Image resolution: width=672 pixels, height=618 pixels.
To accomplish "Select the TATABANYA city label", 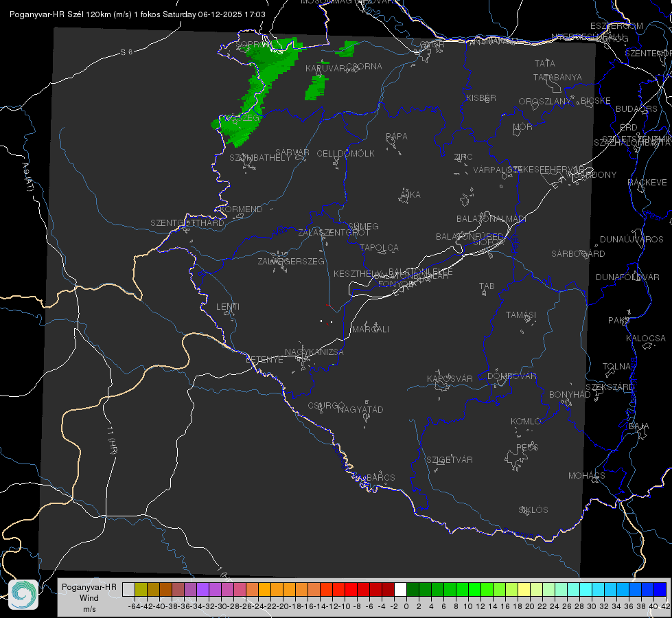I will pyautogui.click(x=557, y=77).
